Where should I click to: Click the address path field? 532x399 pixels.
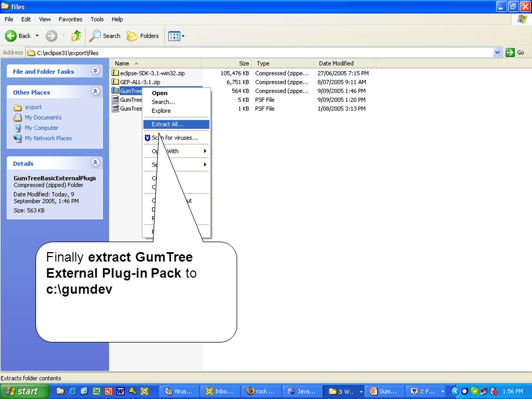click(x=259, y=53)
